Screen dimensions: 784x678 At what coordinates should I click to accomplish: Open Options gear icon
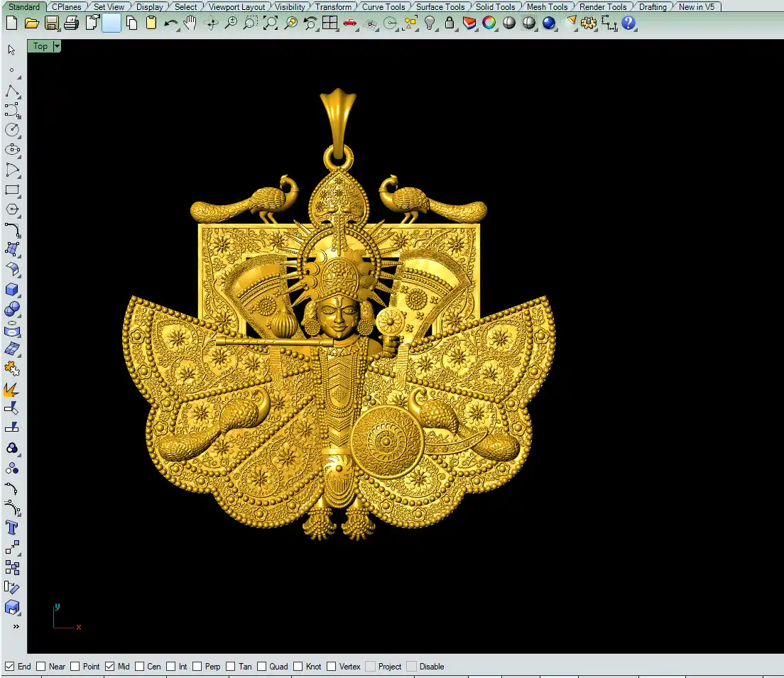(588, 23)
